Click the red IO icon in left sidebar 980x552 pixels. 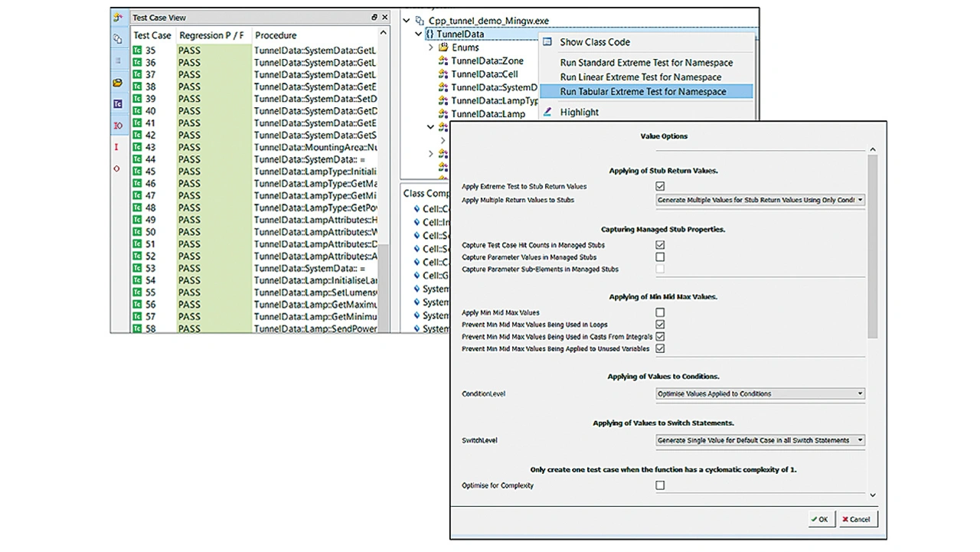117,125
